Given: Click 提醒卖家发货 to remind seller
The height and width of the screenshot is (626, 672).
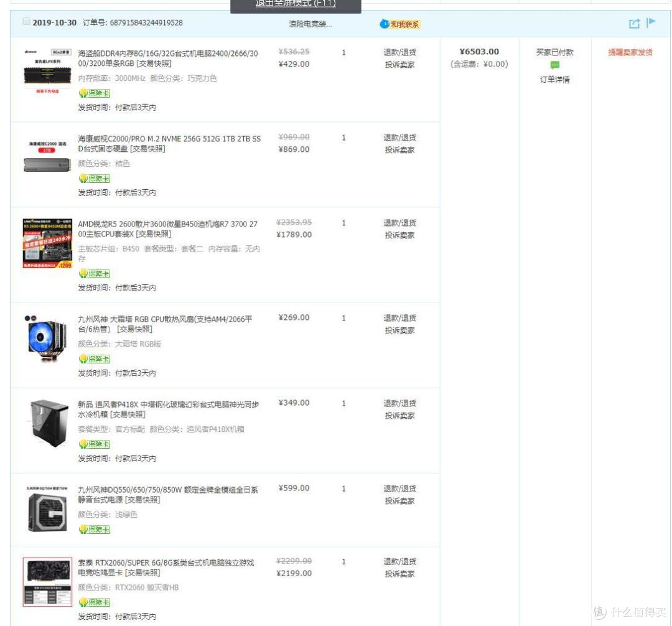Looking at the screenshot, I should pyautogui.click(x=630, y=52).
